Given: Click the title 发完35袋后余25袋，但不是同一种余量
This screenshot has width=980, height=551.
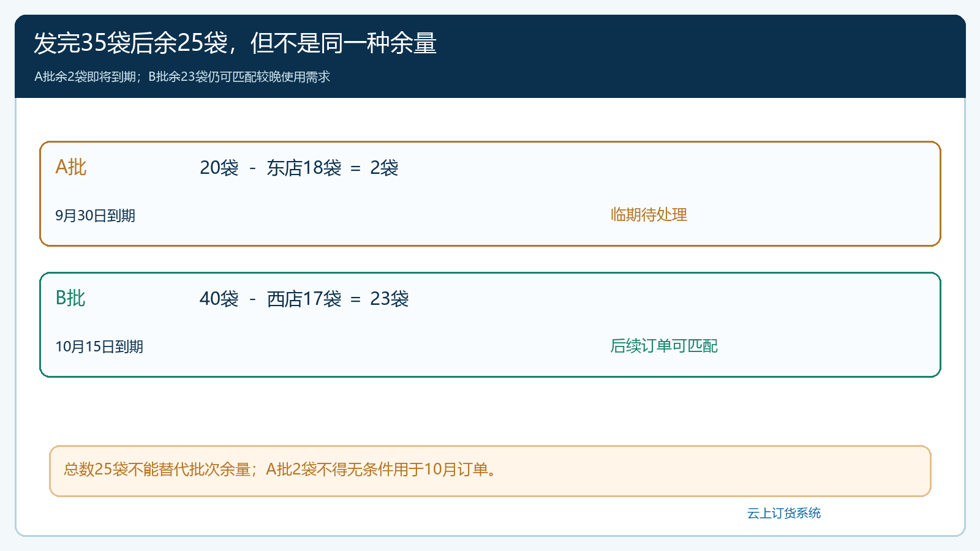Looking at the screenshot, I should [235, 43].
